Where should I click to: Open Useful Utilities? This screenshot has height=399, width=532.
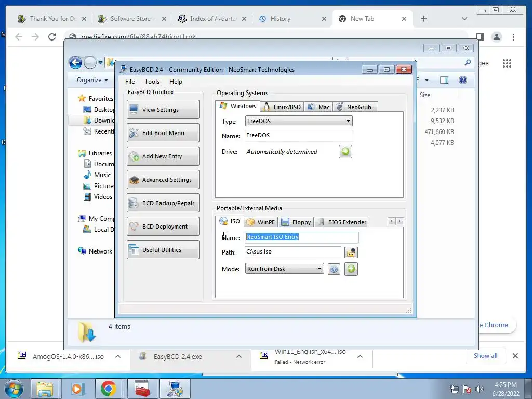pos(163,250)
